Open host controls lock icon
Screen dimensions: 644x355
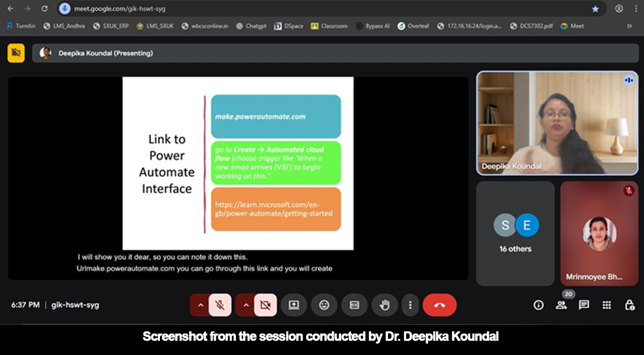point(630,305)
